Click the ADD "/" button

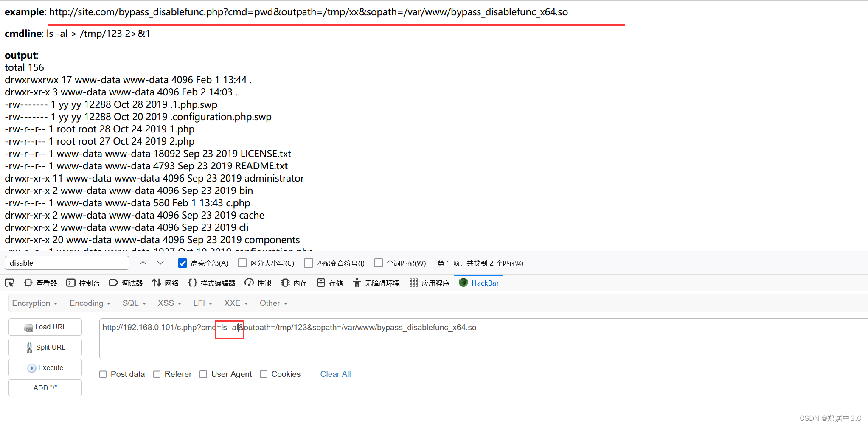(x=45, y=388)
